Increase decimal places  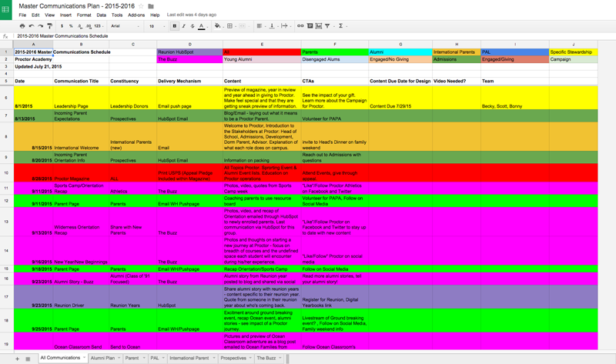tap(89, 26)
